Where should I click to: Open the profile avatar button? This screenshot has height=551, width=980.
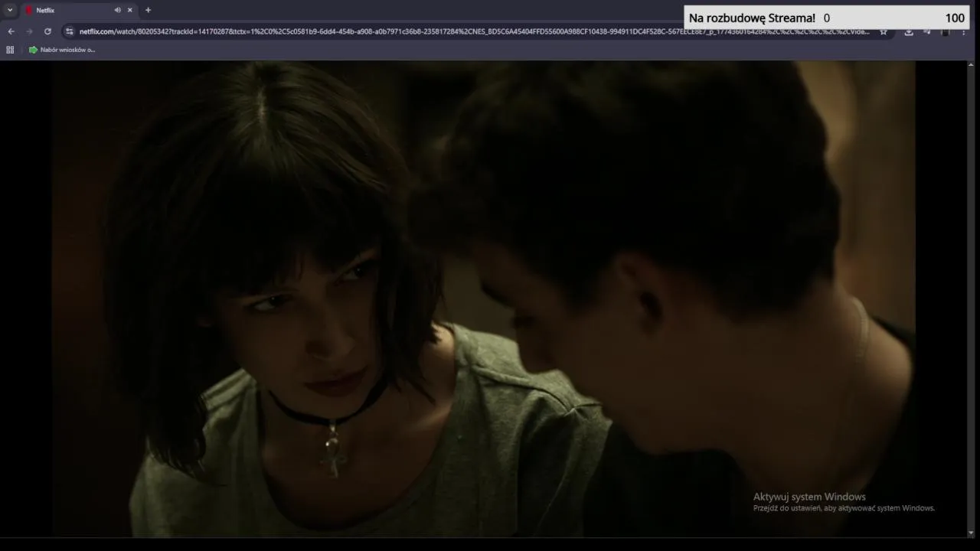click(945, 31)
